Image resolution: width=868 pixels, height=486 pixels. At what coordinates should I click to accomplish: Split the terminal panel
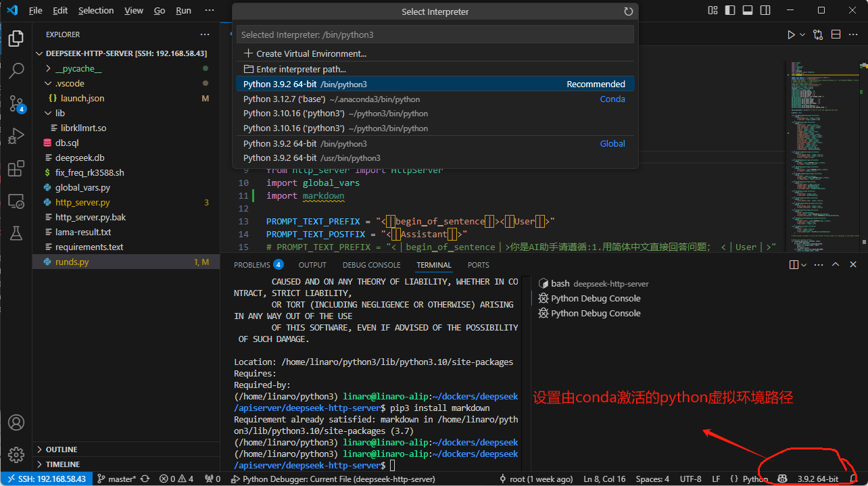pyautogui.click(x=794, y=265)
